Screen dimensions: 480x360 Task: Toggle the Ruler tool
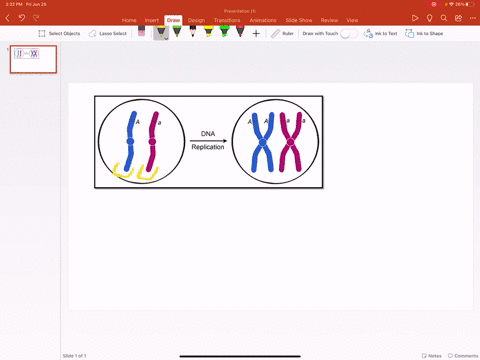282,33
